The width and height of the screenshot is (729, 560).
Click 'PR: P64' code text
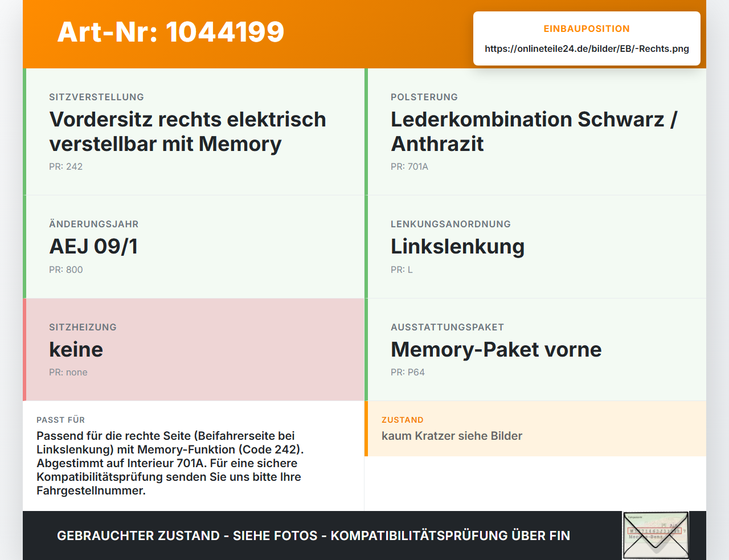(x=408, y=373)
